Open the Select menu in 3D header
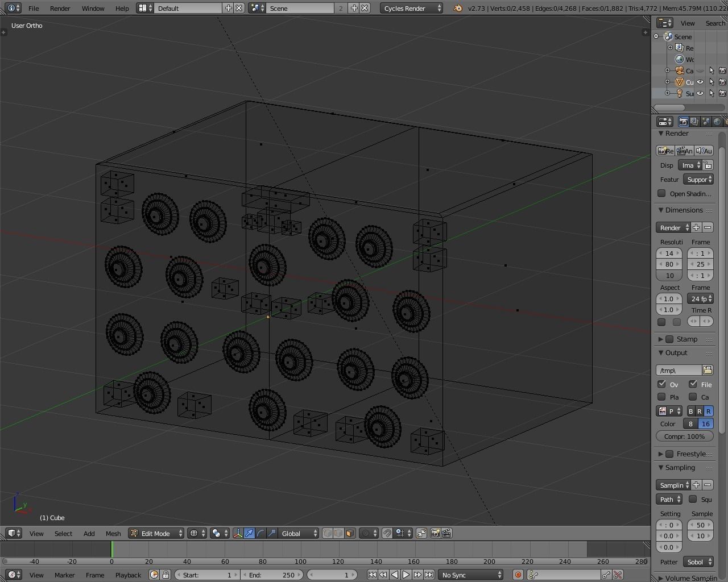This screenshot has width=728, height=582. point(63,533)
